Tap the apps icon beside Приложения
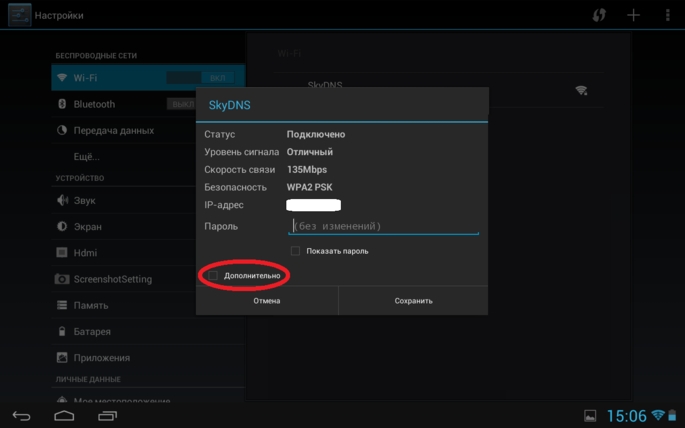Screen dimensions: 685x428 (x=62, y=357)
